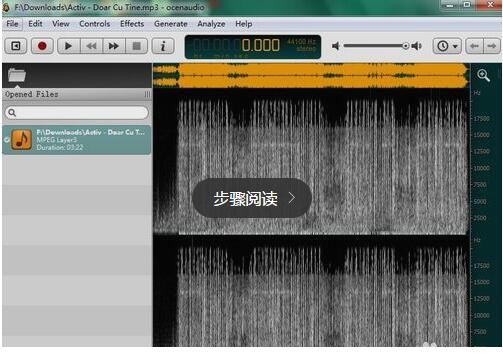Click the loud speaker icon for maximum volume

click(417, 46)
